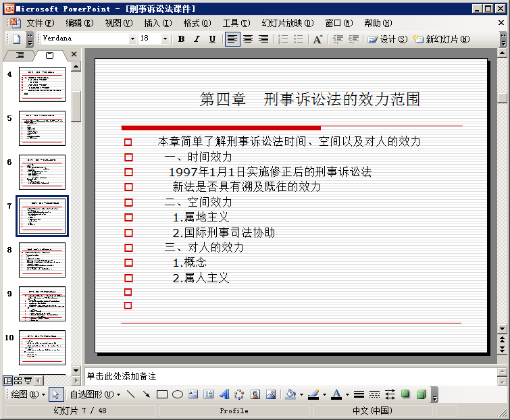Expand the standard toolbar options chevron
The width and height of the screenshot is (510, 420).
(x=30, y=39)
